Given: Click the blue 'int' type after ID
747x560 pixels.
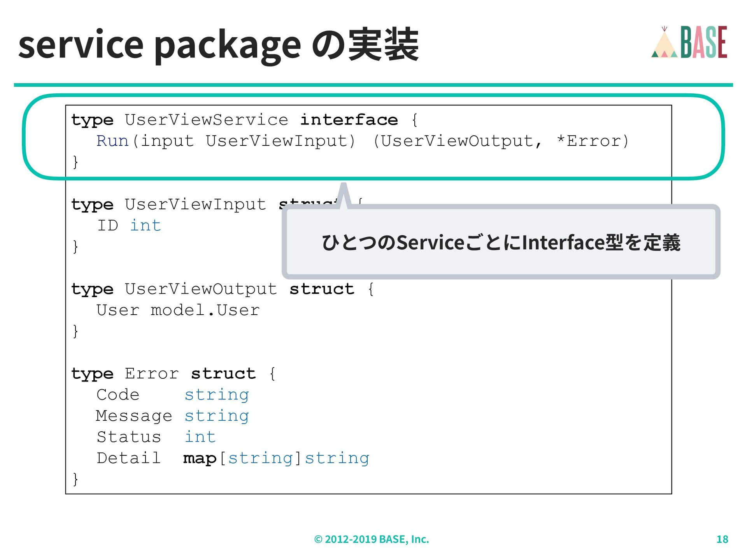Looking at the screenshot, I should click(145, 226).
